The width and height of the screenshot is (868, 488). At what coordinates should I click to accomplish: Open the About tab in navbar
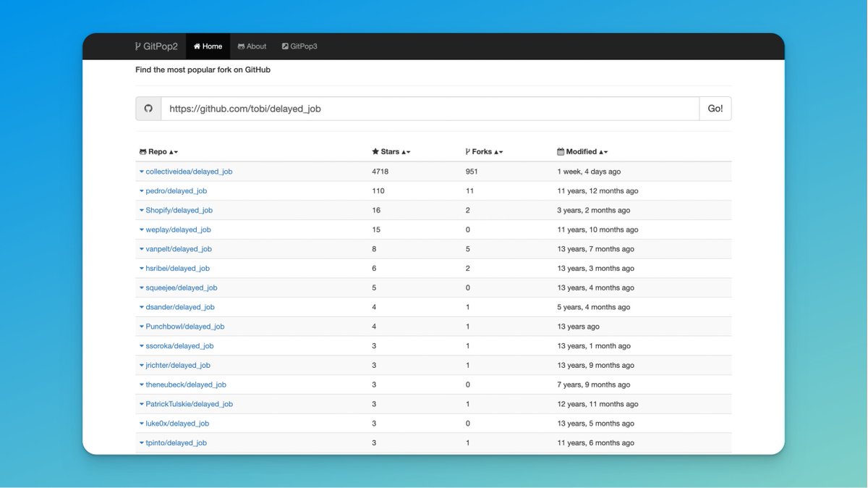click(252, 46)
